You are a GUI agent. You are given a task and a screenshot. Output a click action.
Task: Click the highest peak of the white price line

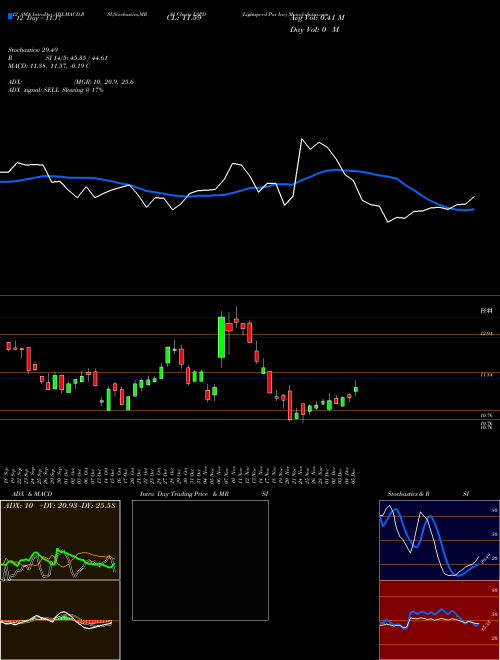[302, 139]
